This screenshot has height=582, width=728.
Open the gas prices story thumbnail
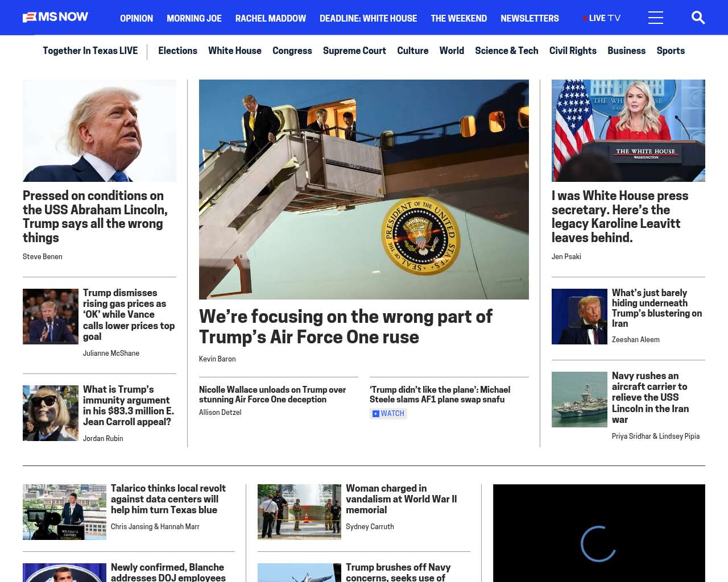(x=51, y=317)
